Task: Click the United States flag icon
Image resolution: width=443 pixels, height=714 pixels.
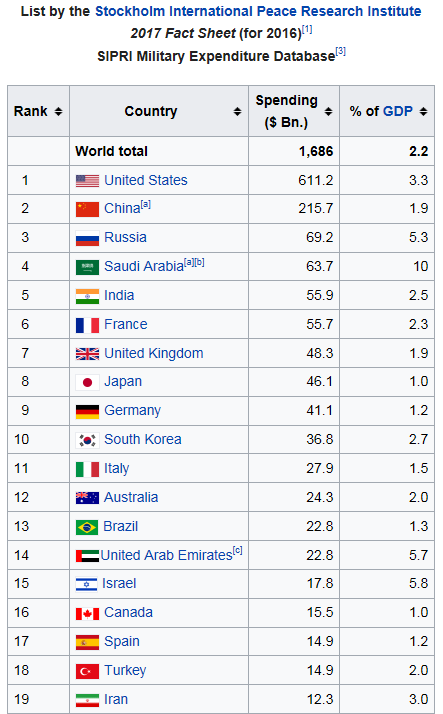Action: 87,181
